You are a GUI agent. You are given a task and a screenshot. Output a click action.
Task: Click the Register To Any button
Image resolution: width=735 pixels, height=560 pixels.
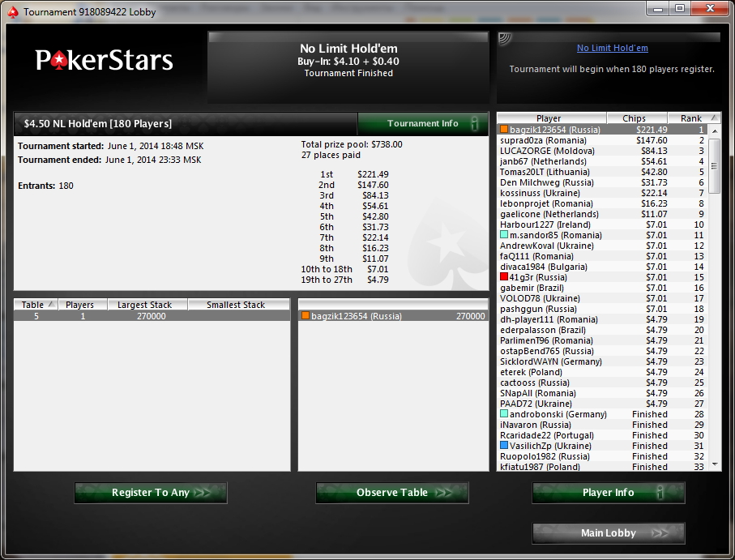[151, 493]
